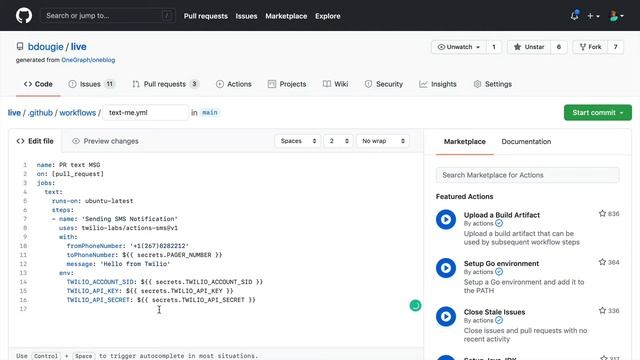Viewport: 640px width, 360px height.
Task: Click the repository book icon
Action: click(20, 47)
